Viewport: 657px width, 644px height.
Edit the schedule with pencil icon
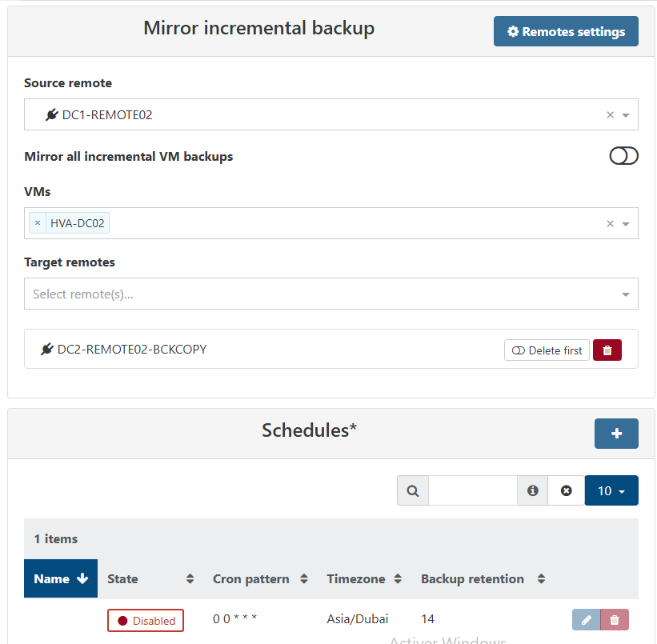click(x=586, y=620)
